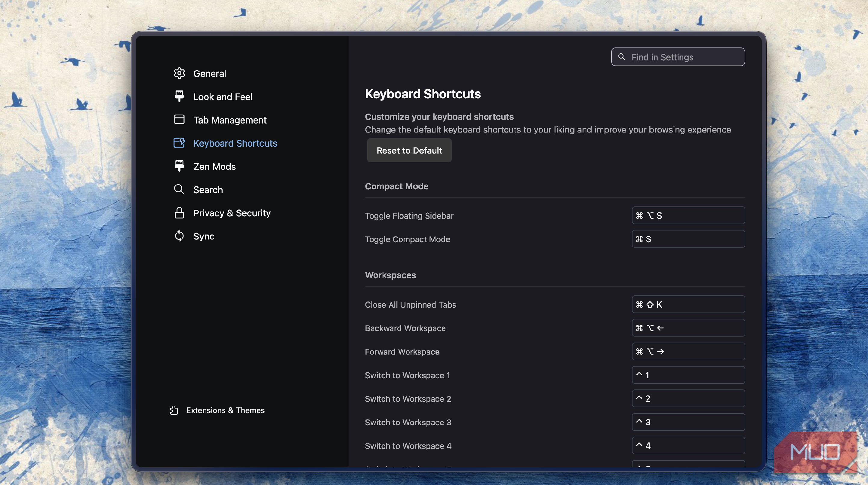Viewport: 868px width, 485px height.
Task: Click the Workspaces section heading
Action: [x=390, y=275]
